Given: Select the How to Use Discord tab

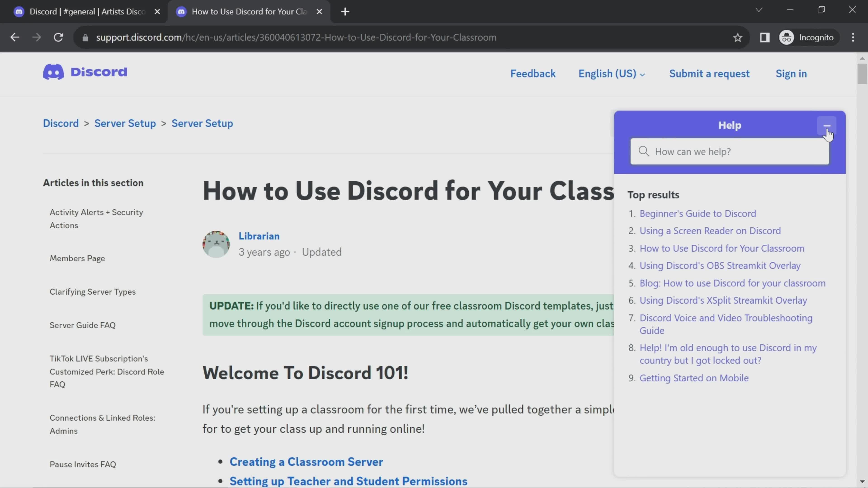Looking at the screenshot, I should (249, 12).
